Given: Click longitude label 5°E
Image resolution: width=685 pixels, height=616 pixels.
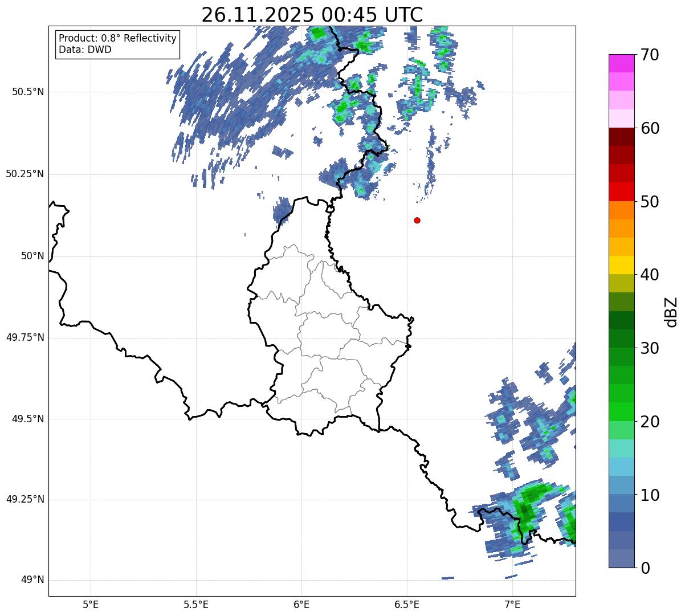Looking at the screenshot, I should pos(91,604).
